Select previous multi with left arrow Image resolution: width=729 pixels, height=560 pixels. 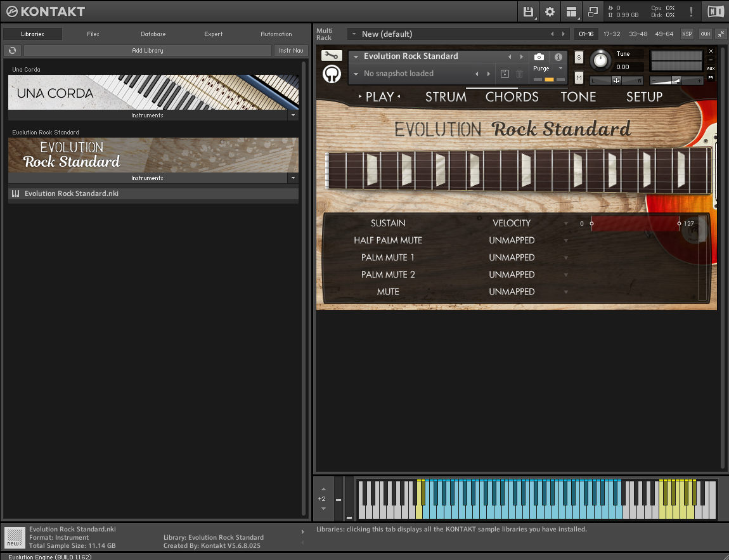[552, 34]
